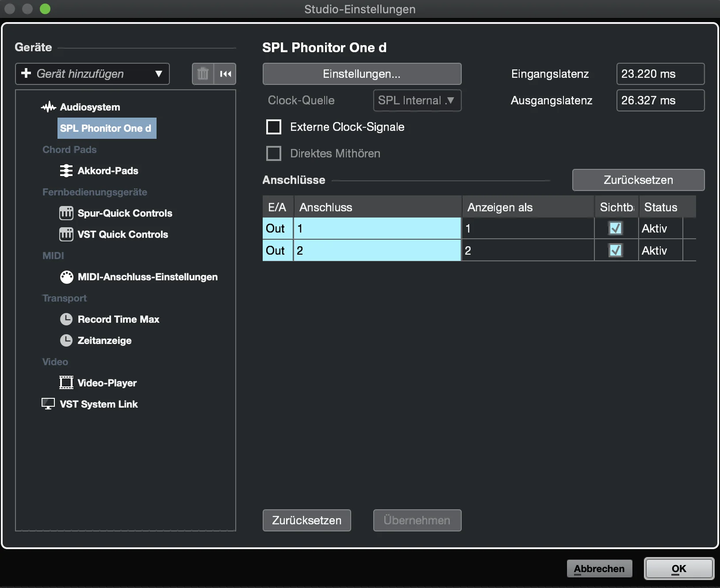The width and height of the screenshot is (720, 588).
Task: Select Zeitanzeige in Transport section
Action: [104, 340]
